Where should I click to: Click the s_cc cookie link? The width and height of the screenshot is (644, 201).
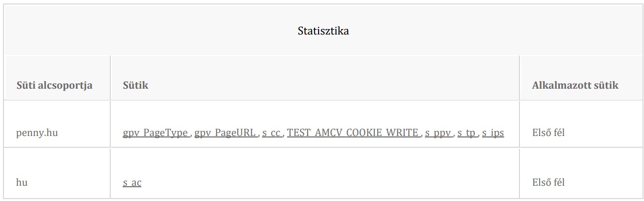272,133
